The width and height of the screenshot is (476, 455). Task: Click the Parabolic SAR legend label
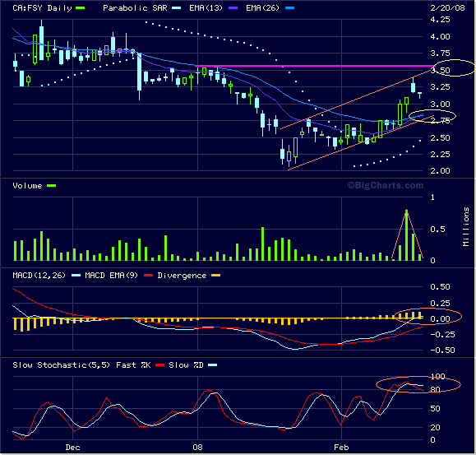click(x=135, y=8)
